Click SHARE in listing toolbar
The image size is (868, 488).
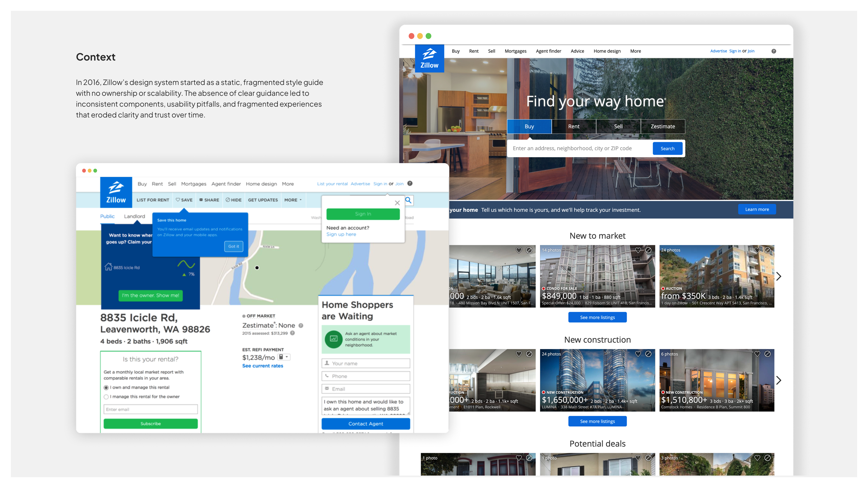pyautogui.click(x=209, y=200)
